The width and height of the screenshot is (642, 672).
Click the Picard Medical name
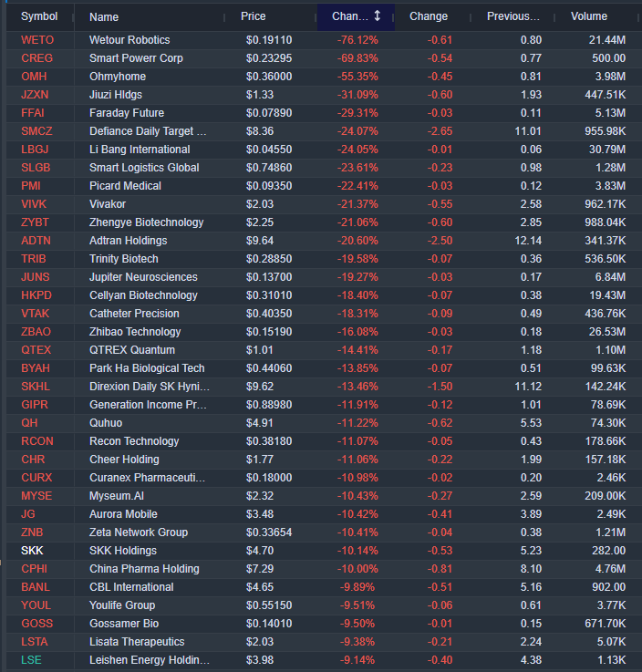[125, 186]
